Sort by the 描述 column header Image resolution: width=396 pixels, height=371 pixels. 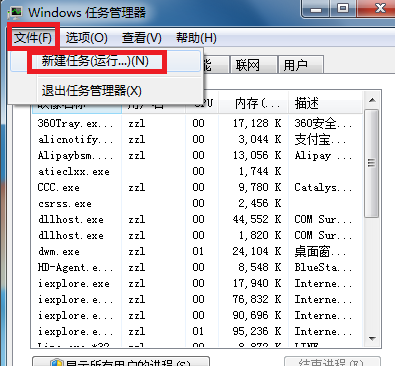pyautogui.click(x=325, y=103)
